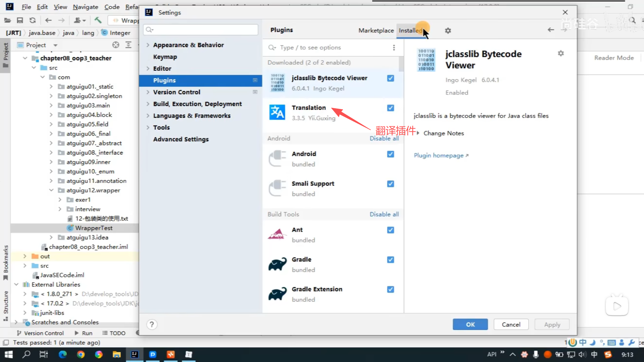Open the plugin search options menu dots
Image resolution: width=644 pixels, height=362 pixels.
pos(394,48)
